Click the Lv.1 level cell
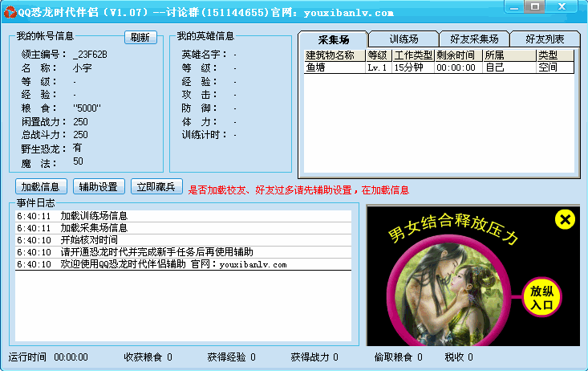Image resolution: width=588 pixels, height=371 pixels. (x=377, y=67)
